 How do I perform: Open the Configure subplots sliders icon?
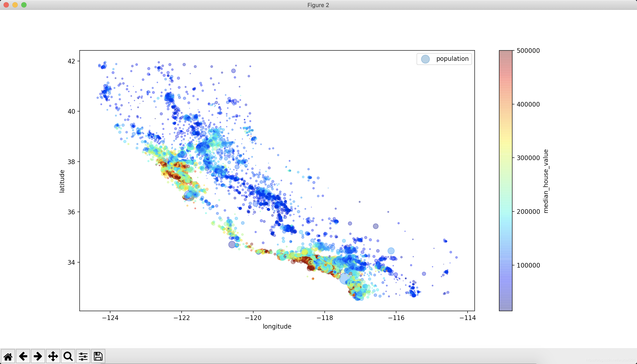pos(83,356)
